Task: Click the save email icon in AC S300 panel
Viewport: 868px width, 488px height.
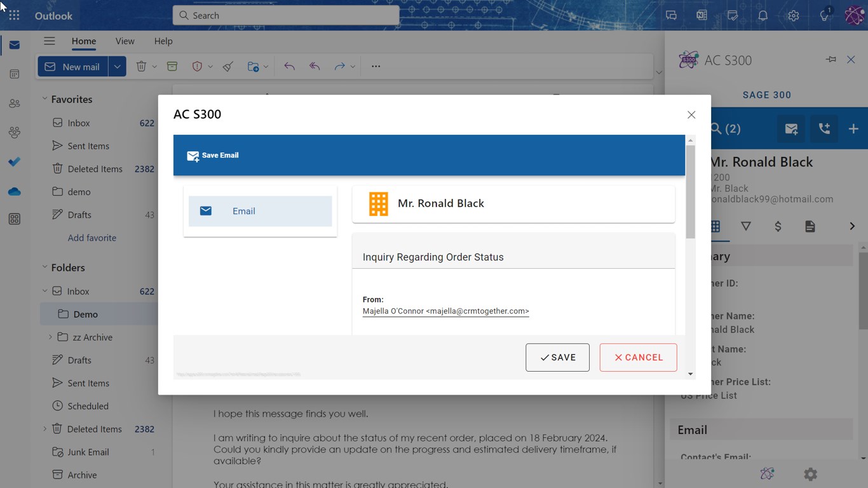Action: click(x=791, y=129)
